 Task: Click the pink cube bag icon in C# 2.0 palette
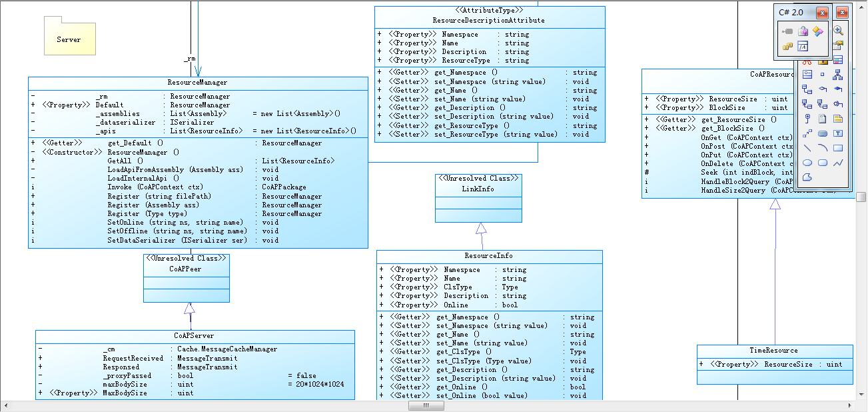[803, 31]
